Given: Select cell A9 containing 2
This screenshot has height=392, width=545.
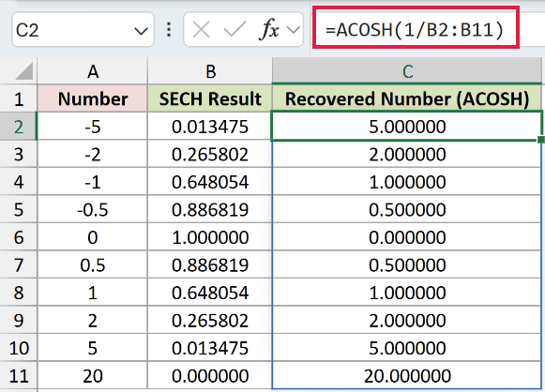Looking at the screenshot, I should [x=93, y=320].
